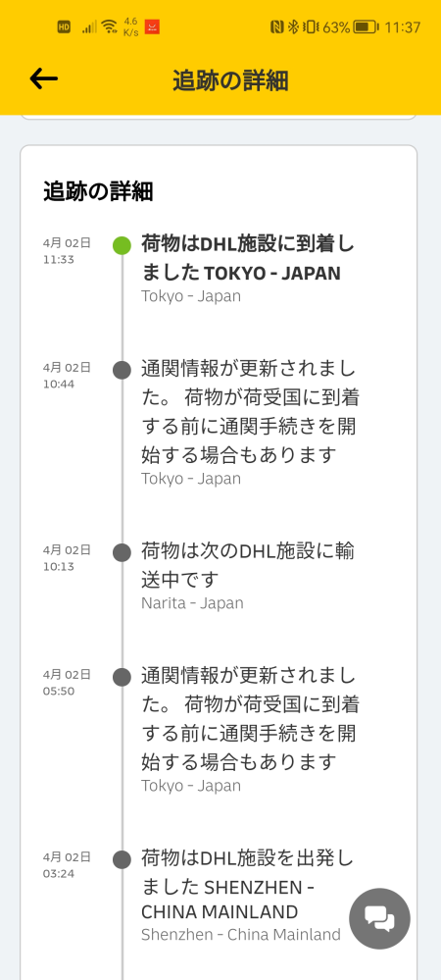Tap the NFC status icon
Viewport: 441px width, 980px height.
[276, 26]
